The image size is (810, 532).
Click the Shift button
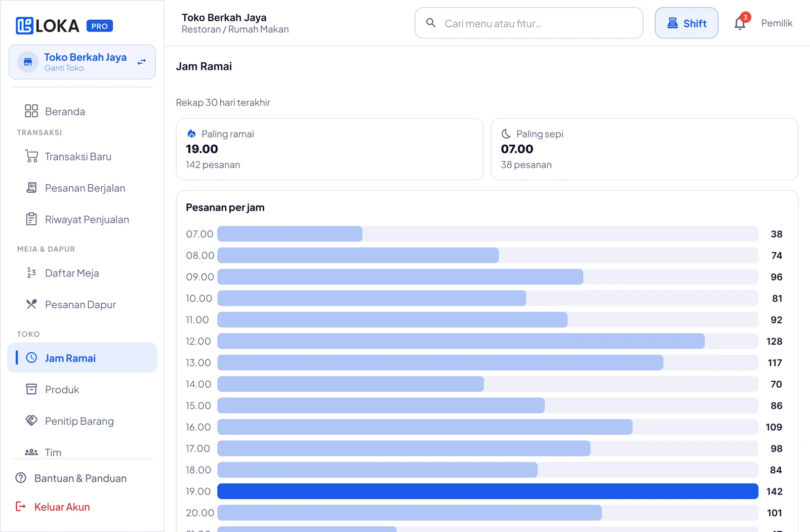pyautogui.click(x=686, y=23)
